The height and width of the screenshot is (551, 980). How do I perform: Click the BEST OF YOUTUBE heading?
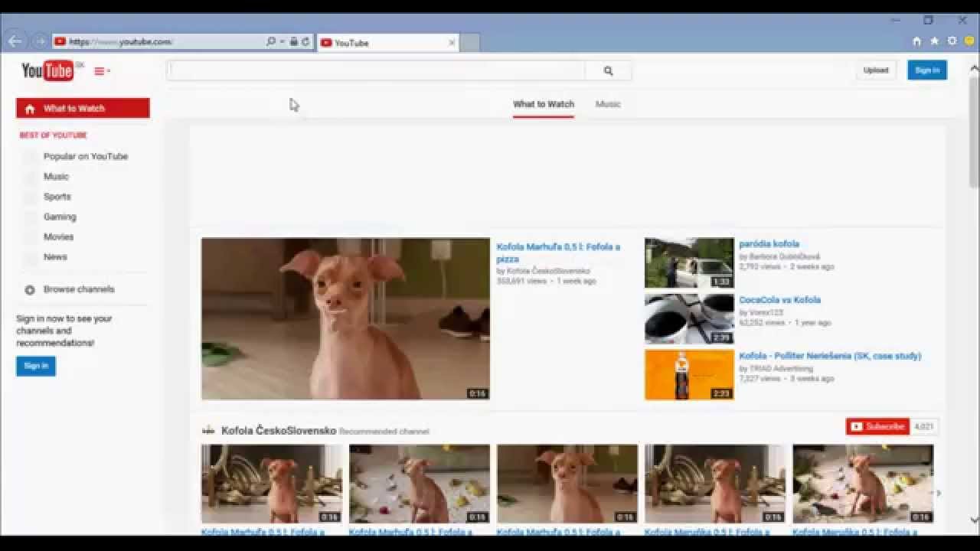(53, 135)
